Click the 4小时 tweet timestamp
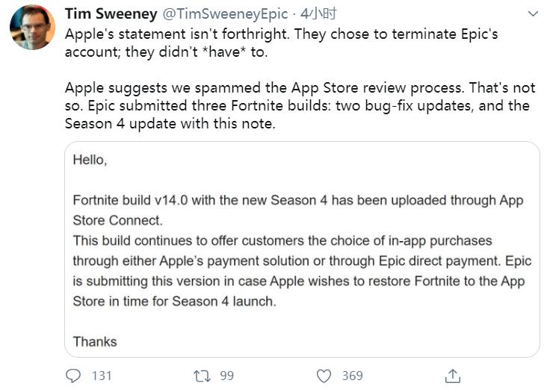 coord(318,14)
